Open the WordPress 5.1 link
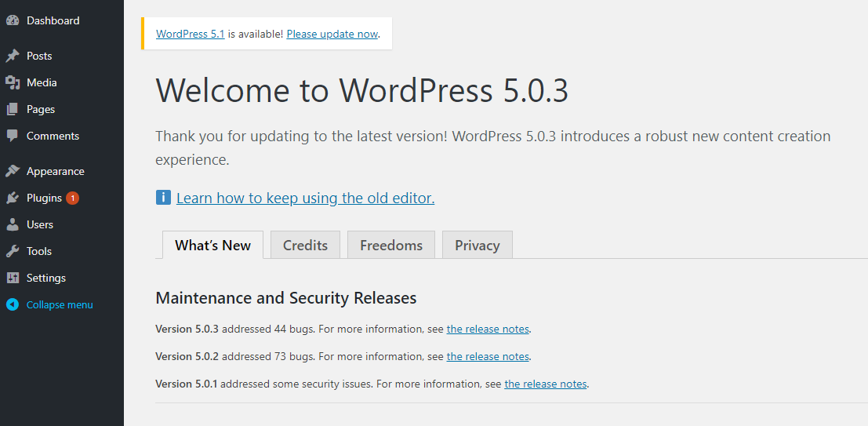868x426 pixels. (x=191, y=34)
